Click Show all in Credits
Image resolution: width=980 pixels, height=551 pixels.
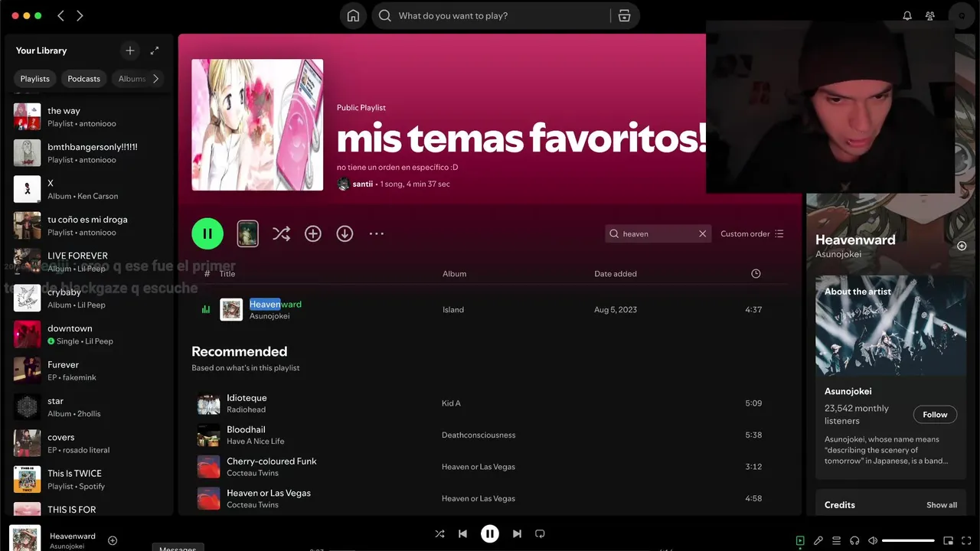pyautogui.click(x=942, y=505)
